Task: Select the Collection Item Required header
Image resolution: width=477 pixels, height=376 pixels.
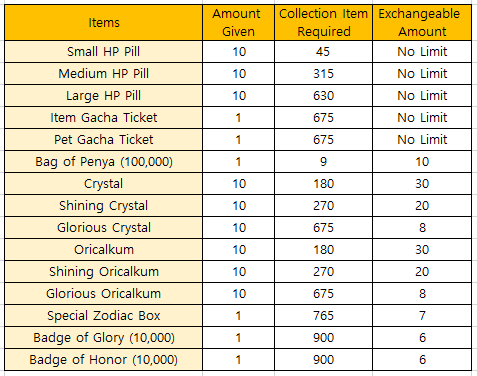Action: pyautogui.click(x=323, y=23)
